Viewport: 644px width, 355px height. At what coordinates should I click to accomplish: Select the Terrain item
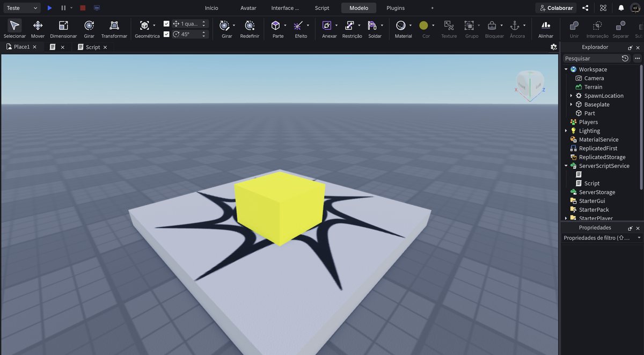(593, 87)
